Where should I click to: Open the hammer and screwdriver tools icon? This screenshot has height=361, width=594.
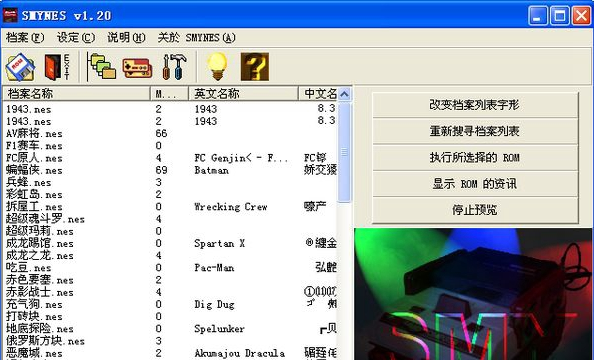click(174, 67)
